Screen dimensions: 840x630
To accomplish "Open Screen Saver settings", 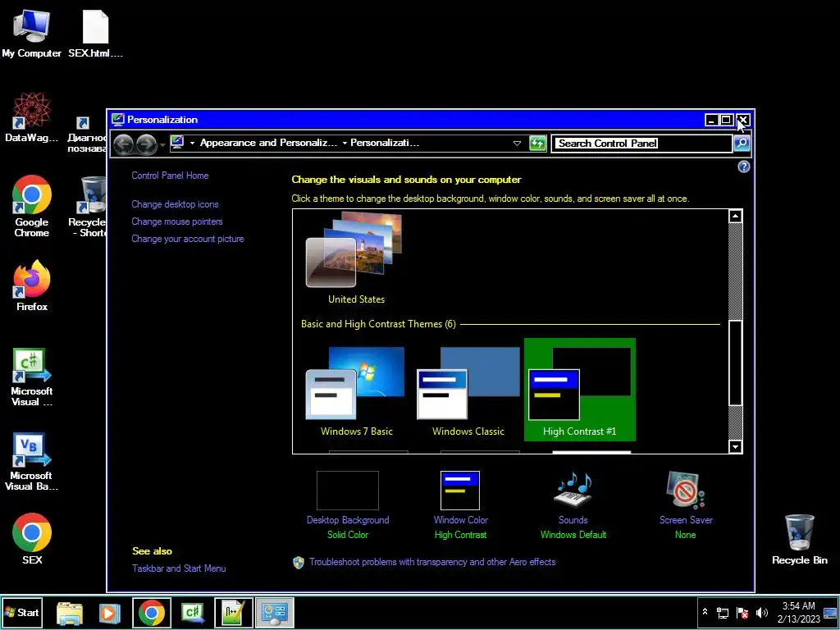I will click(686, 505).
